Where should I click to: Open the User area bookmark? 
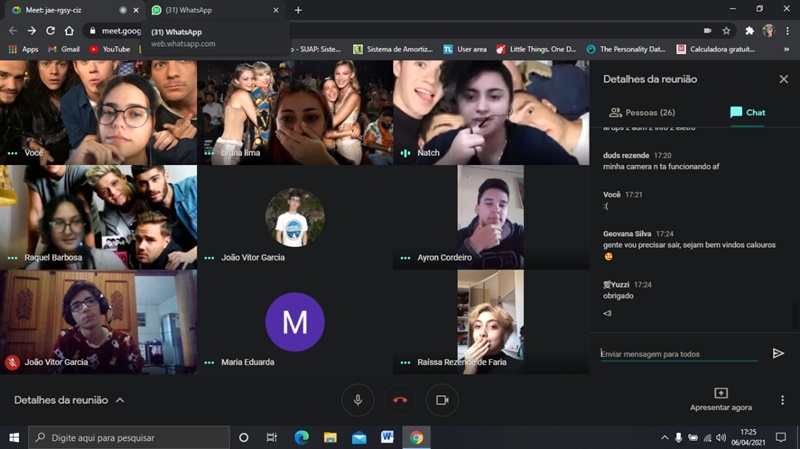tap(465, 49)
